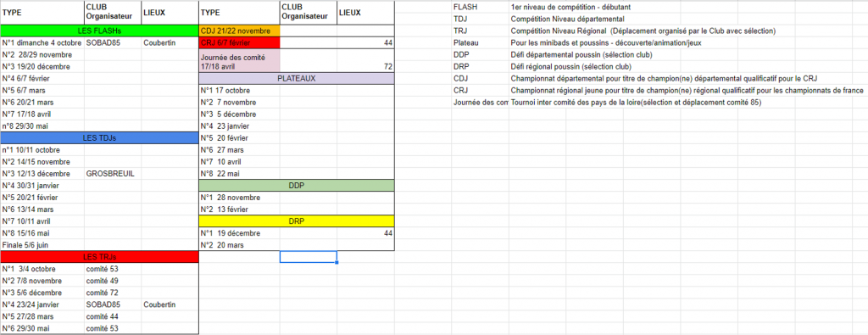This screenshot has height=335, width=868.
Task: Select the green DDP header cell
Action: pyautogui.click(x=296, y=186)
